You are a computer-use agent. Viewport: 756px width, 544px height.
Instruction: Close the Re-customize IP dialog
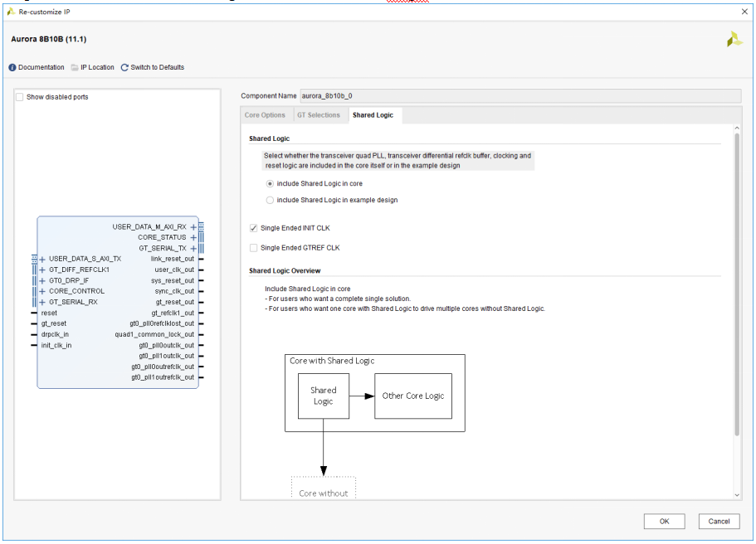tap(744, 12)
